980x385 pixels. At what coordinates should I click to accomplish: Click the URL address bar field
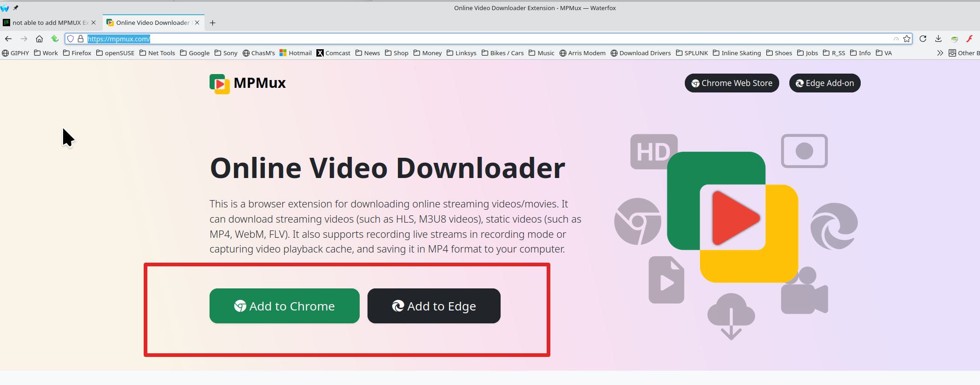tap(488, 39)
